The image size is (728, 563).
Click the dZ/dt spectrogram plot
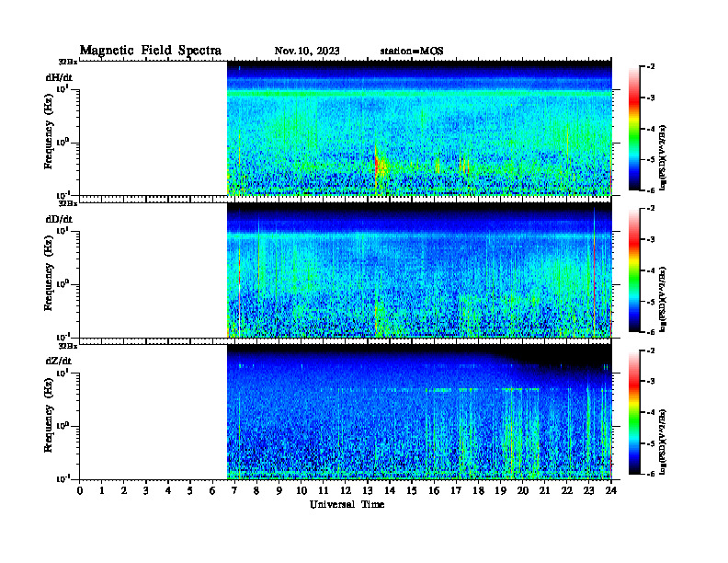point(419,411)
